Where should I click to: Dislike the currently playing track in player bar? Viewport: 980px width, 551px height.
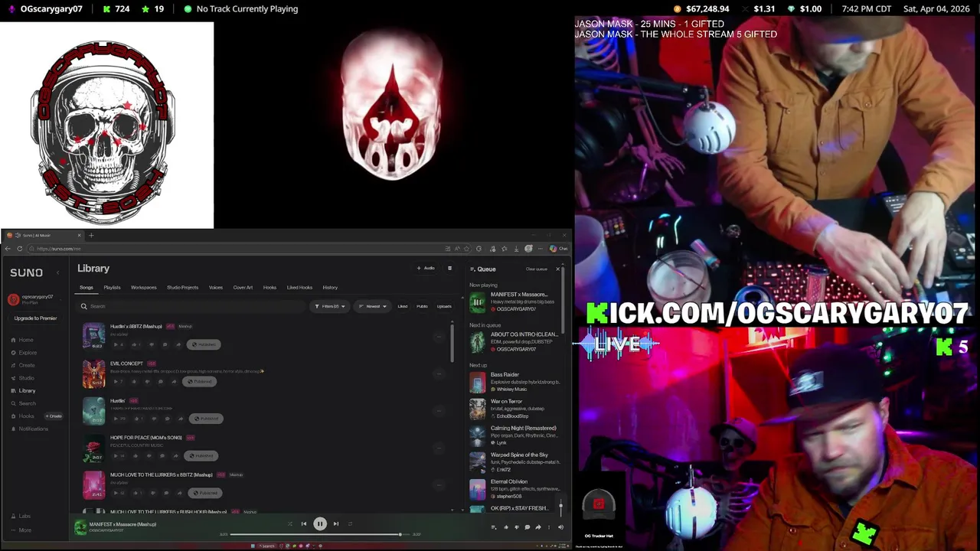[516, 527]
